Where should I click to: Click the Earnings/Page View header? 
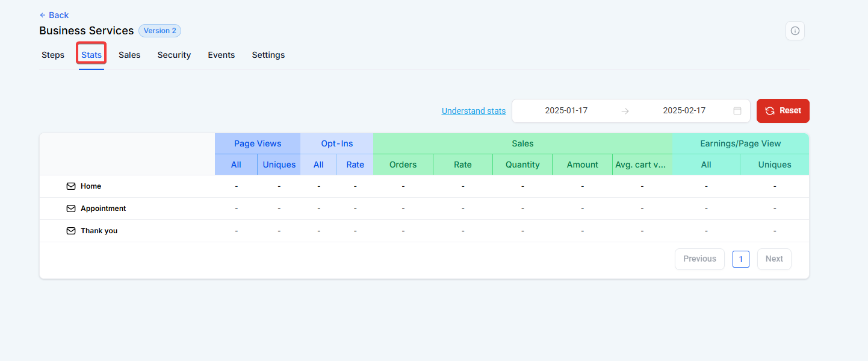point(740,143)
